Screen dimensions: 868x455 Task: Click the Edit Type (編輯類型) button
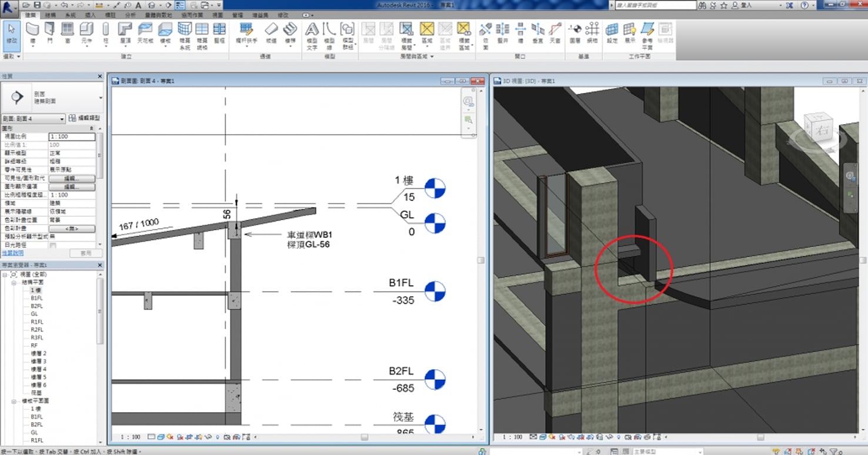84,118
